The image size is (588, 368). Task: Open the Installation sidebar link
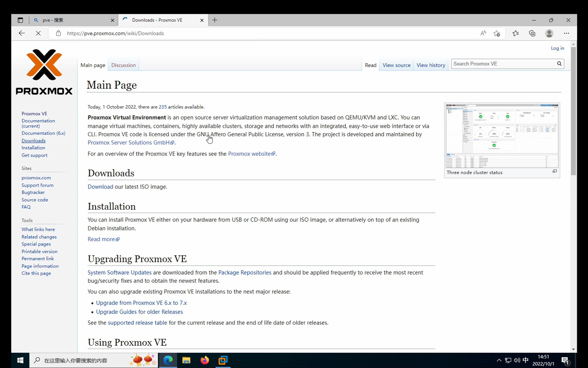[x=33, y=148]
